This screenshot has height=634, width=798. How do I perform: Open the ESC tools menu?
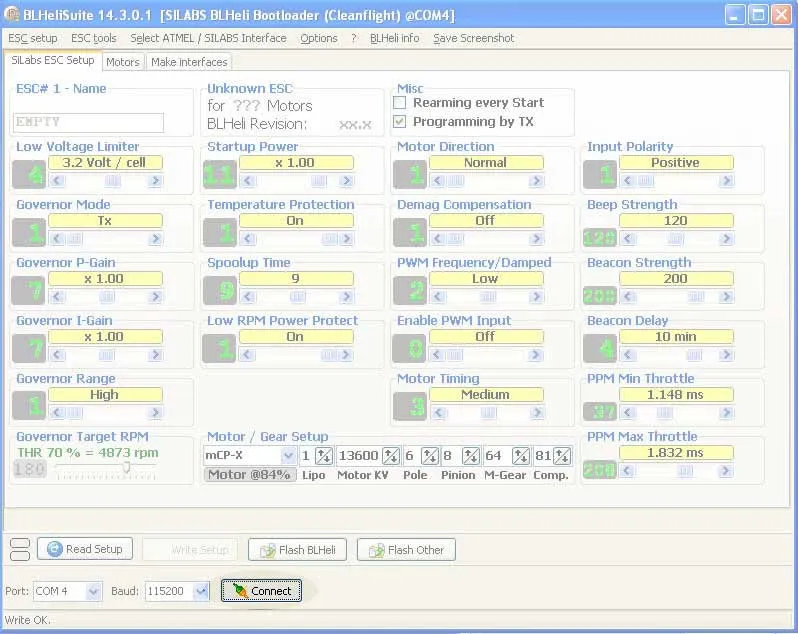[x=94, y=38]
